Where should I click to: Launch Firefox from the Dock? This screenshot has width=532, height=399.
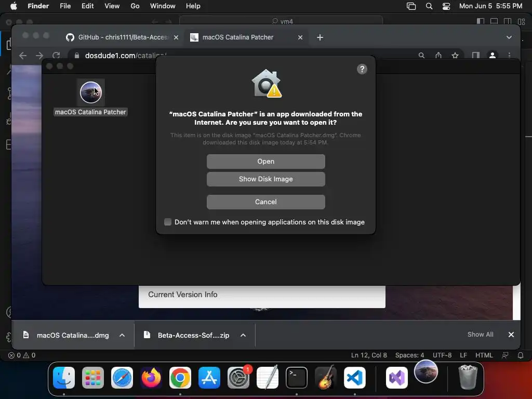(151, 378)
